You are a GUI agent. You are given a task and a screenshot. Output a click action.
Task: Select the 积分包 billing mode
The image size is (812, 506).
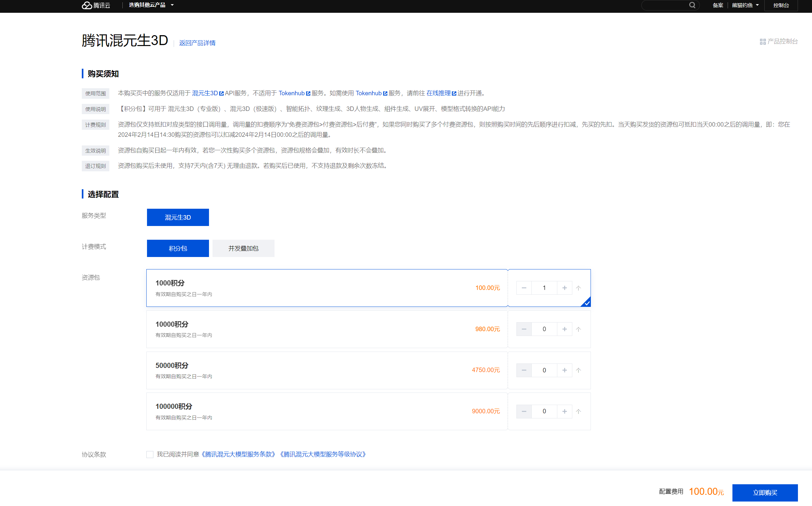178,248
